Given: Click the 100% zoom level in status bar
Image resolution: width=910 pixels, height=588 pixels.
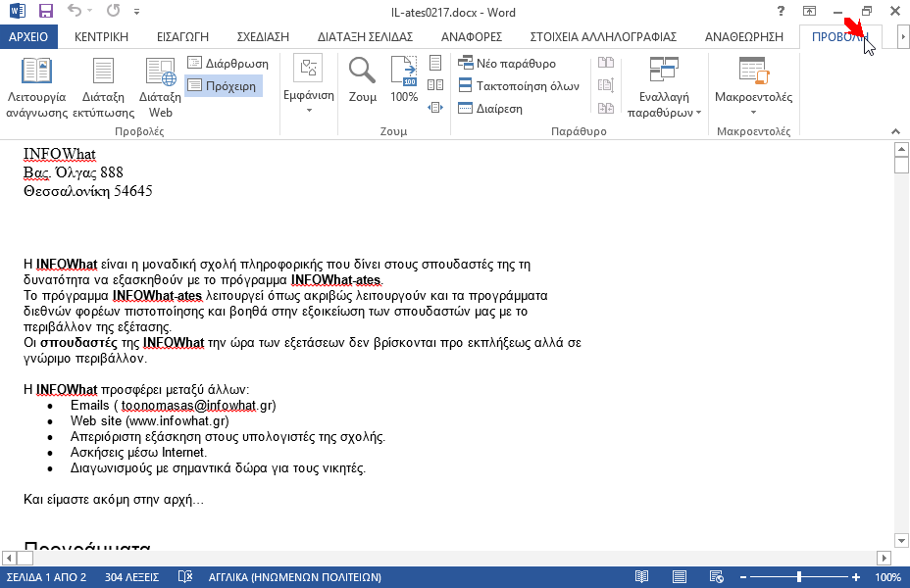Looking at the screenshot, I should (888, 577).
